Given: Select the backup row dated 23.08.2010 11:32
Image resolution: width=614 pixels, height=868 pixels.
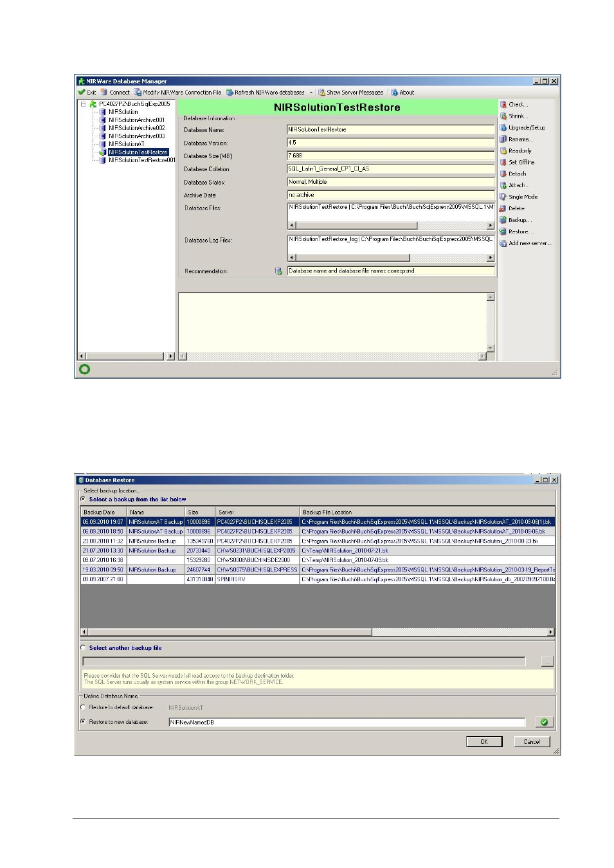Looking at the screenshot, I should pos(318,541).
